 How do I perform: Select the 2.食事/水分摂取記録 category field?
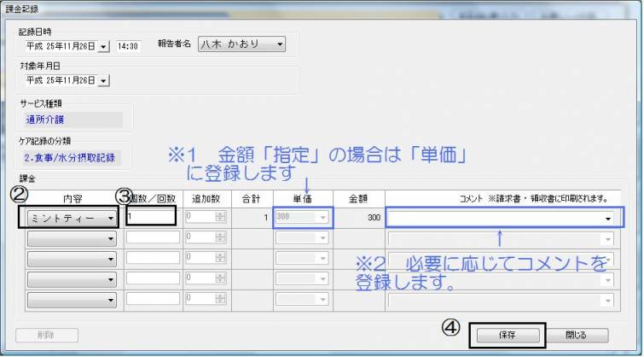[x=73, y=157]
